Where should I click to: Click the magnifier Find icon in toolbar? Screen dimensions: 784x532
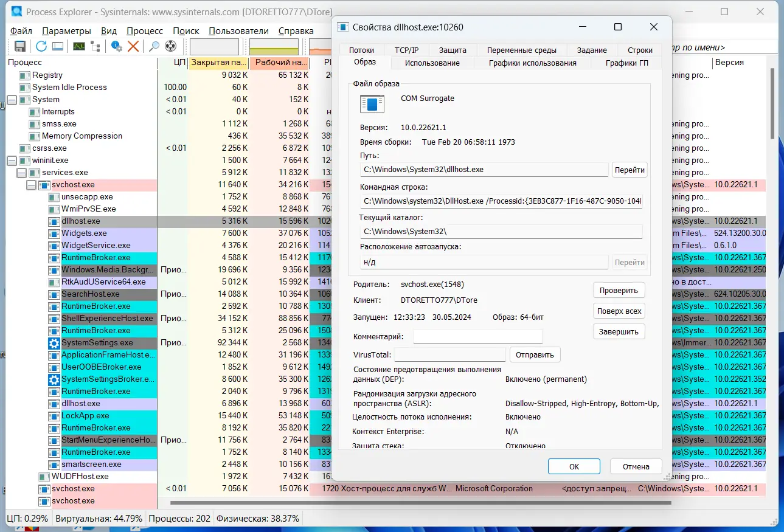[x=154, y=46]
